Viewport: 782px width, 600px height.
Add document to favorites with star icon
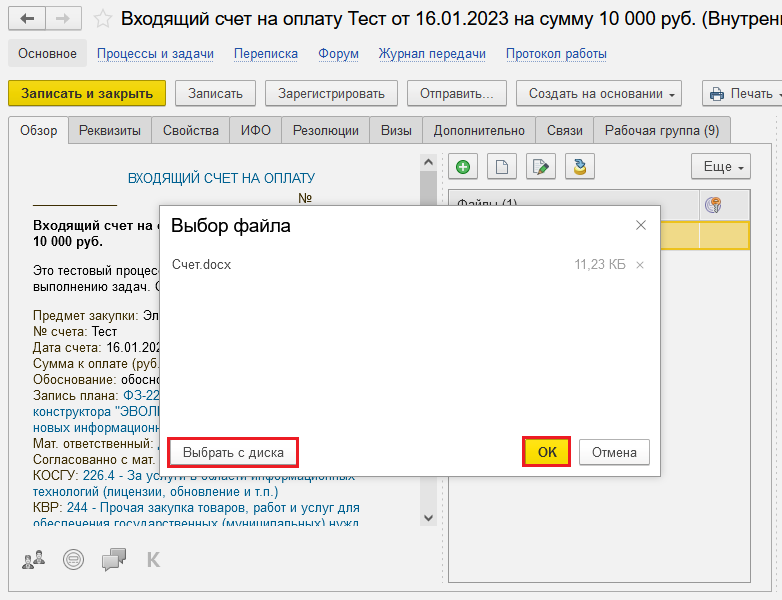103,19
